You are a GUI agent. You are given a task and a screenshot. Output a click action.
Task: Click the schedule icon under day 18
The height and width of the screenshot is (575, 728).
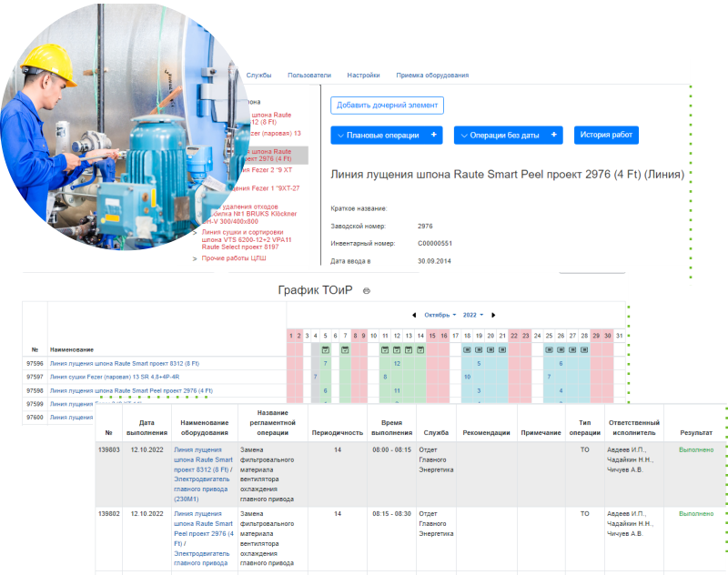pos(467,350)
